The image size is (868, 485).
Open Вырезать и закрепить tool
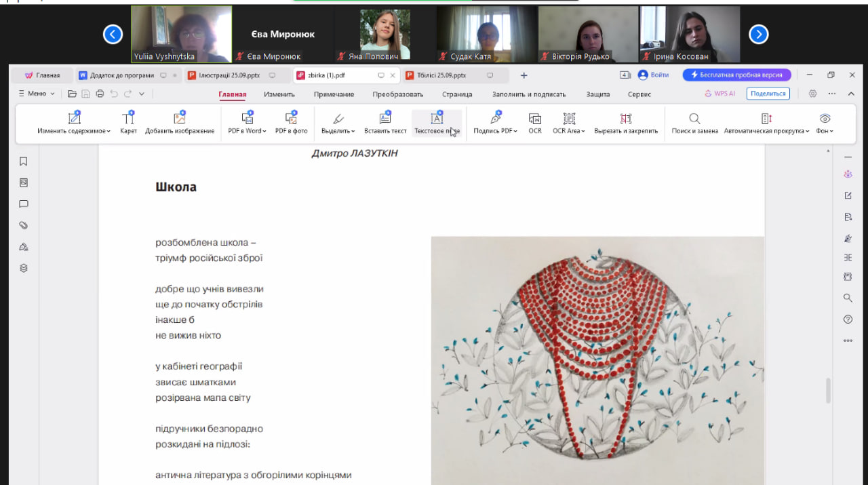pyautogui.click(x=625, y=119)
